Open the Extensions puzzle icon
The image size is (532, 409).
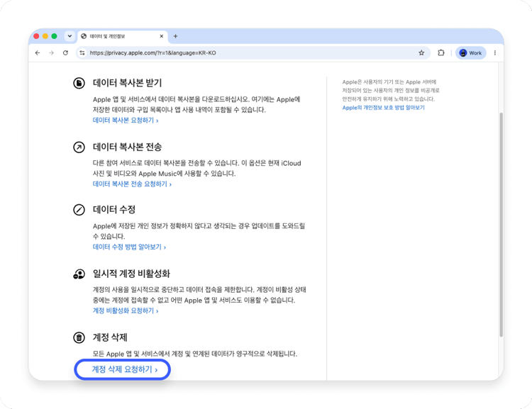pos(440,53)
